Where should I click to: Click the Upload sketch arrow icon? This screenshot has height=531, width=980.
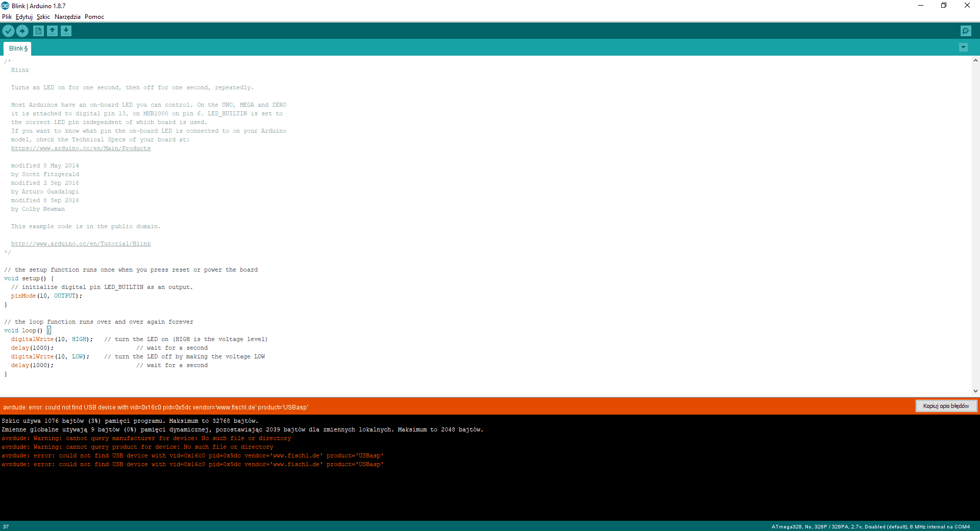pos(22,31)
